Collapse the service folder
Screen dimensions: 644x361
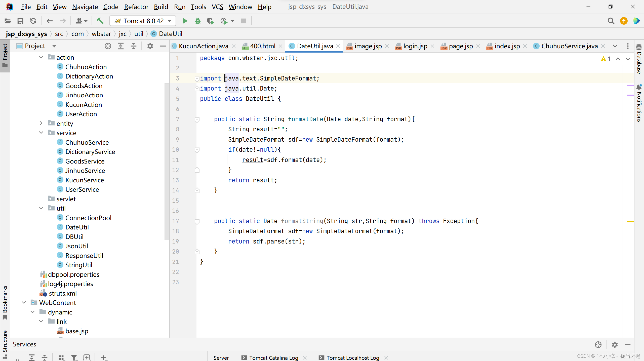[41, 133]
